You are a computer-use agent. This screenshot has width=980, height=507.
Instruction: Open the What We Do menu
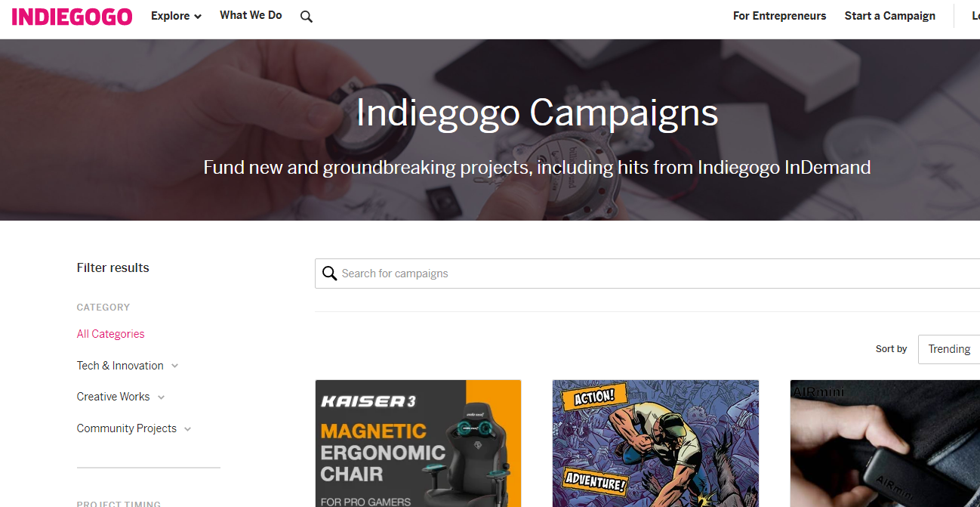pyautogui.click(x=251, y=15)
